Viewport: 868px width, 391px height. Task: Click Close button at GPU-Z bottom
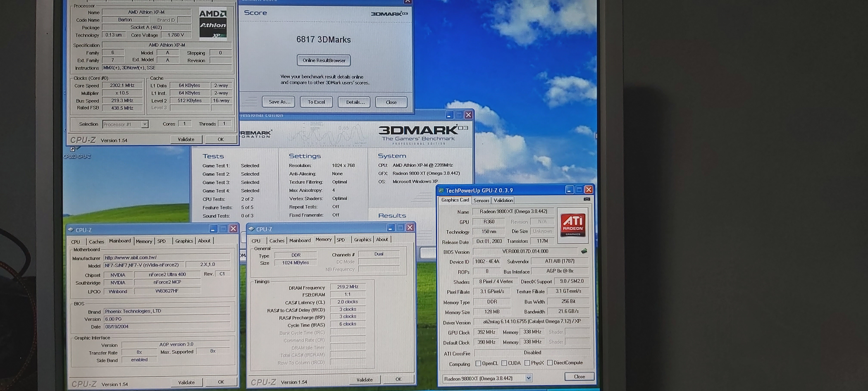click(579, 377)
